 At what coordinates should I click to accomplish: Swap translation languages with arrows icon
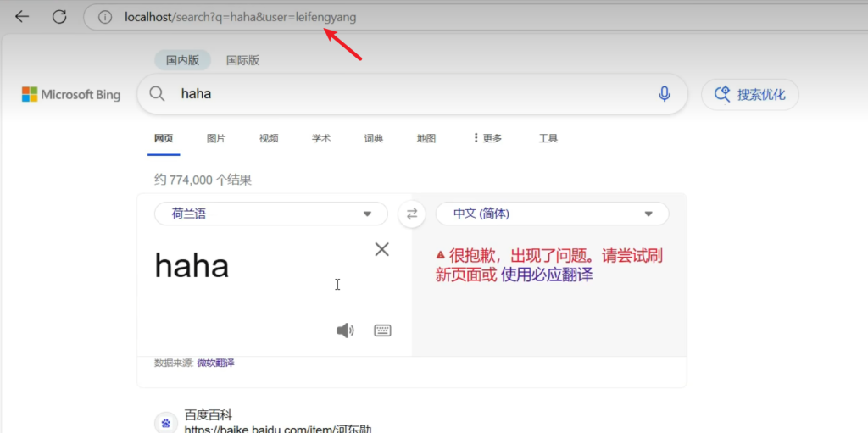[412, 214]
